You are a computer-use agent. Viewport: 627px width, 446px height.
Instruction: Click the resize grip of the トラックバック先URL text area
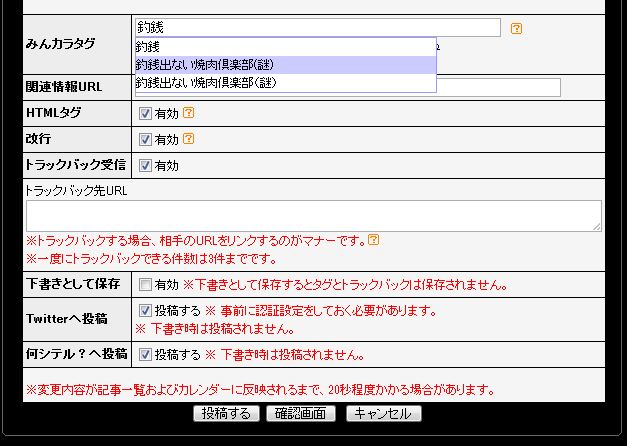pyautogui.click(x=597, y=227)
